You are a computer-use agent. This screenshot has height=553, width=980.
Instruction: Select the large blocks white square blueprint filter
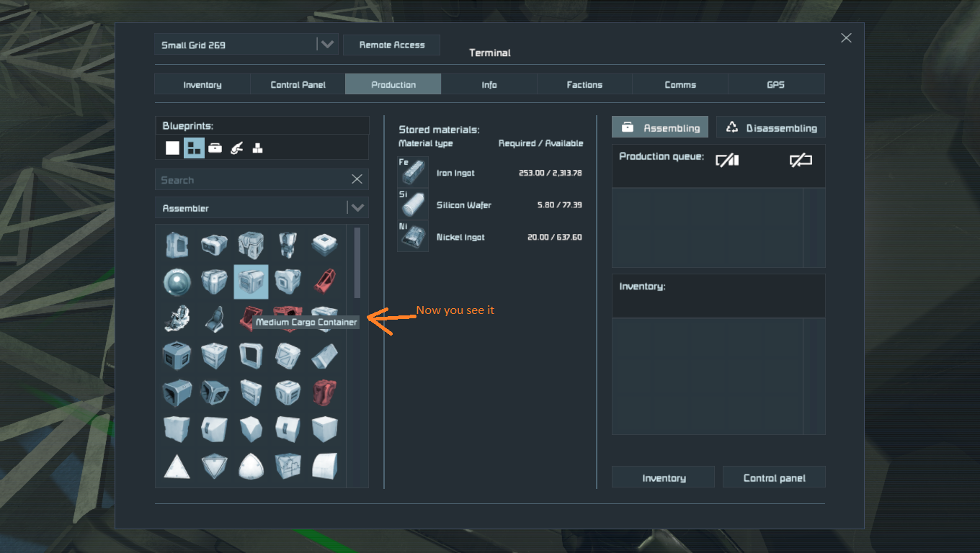[x=172, y=148]
